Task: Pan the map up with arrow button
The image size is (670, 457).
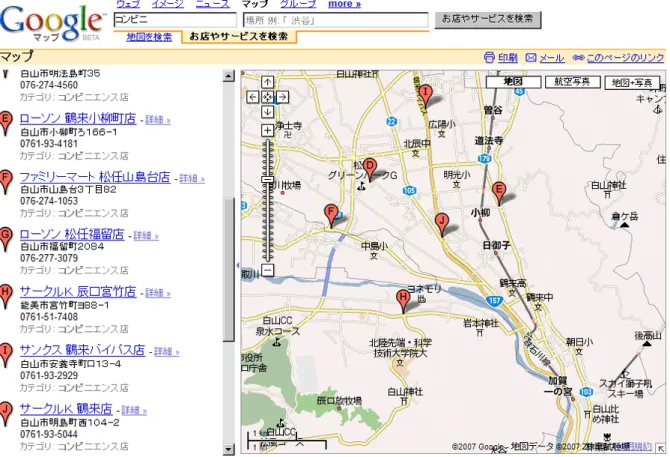Action: coord(267,82)
